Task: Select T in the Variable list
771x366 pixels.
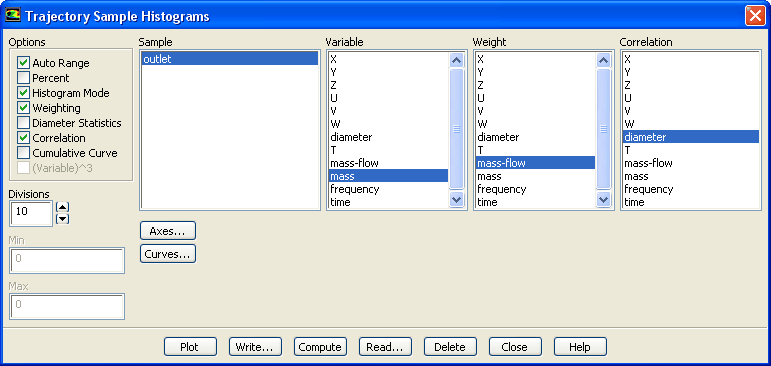Action: click(388, 150)
